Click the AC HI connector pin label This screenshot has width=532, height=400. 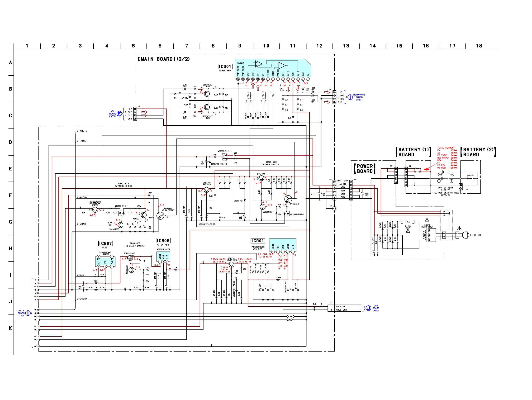pyautogui.click(x=342, y=184)
